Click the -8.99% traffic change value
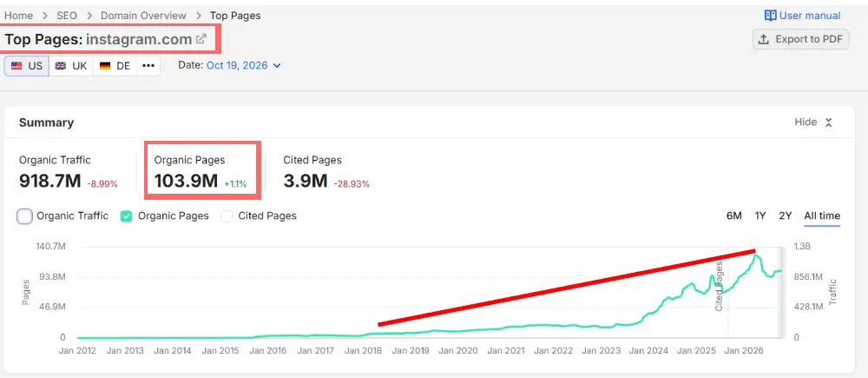 (x=102, y=184)
